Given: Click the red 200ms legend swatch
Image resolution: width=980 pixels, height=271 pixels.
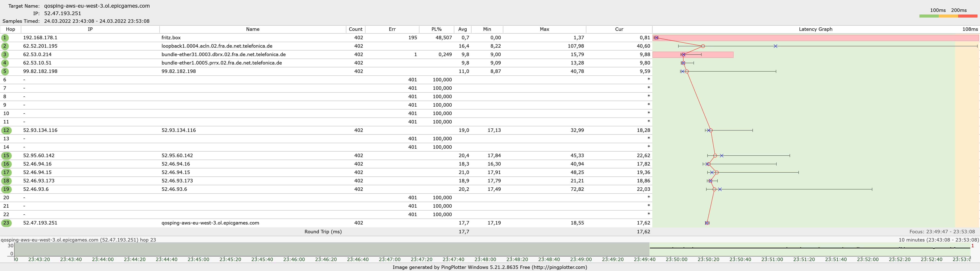Looking at the screenshot, I should [967, 16].
